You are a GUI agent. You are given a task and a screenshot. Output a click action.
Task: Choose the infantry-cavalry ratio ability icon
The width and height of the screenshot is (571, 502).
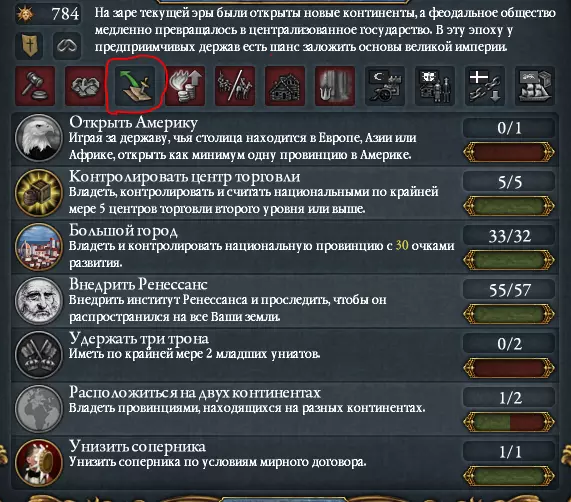click(235, 86)
